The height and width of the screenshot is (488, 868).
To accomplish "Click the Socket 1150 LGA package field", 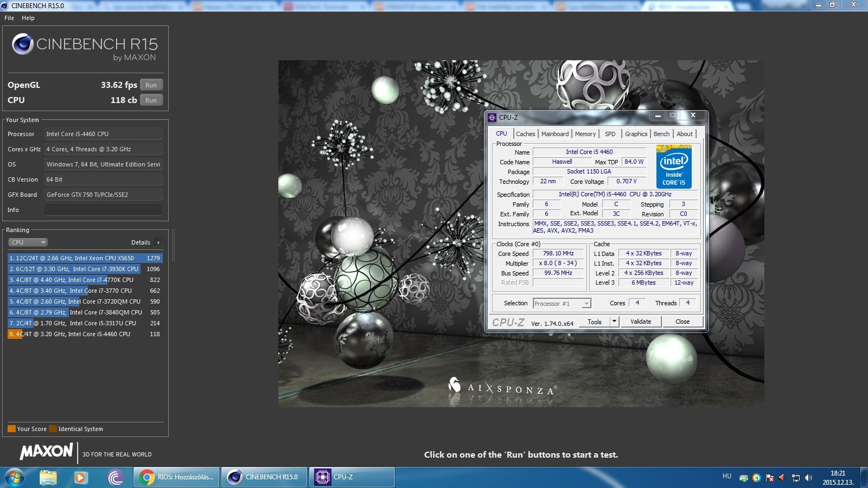I will click(589, 171).
